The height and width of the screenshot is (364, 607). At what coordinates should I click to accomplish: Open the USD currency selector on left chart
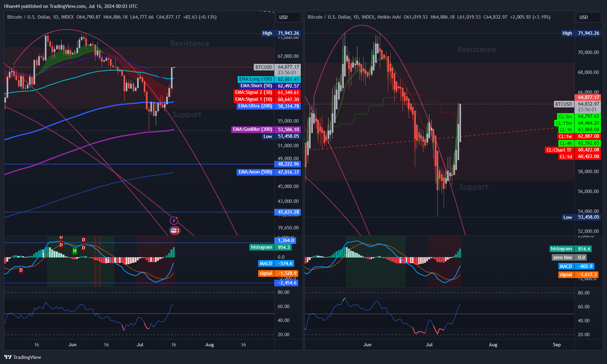coord(288,17)
